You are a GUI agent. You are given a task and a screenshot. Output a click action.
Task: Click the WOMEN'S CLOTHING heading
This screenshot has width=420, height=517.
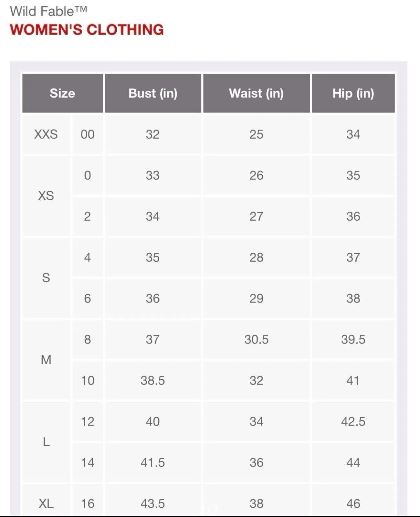click(87, 30)
